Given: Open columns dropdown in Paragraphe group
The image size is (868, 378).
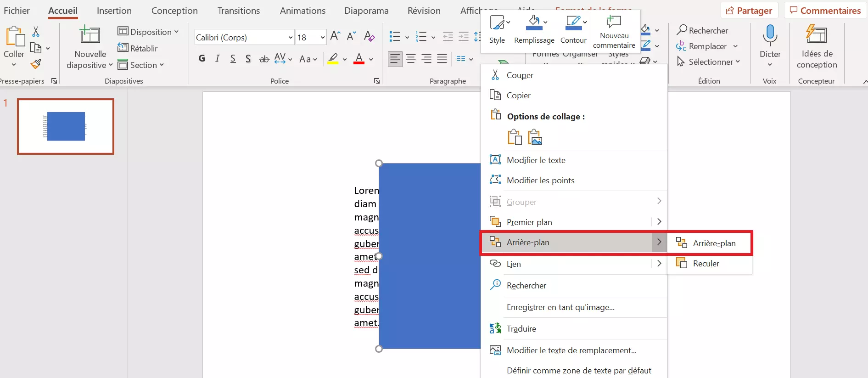Looking at the screenshot, I should pyautogui.click(x=465, y=59).
